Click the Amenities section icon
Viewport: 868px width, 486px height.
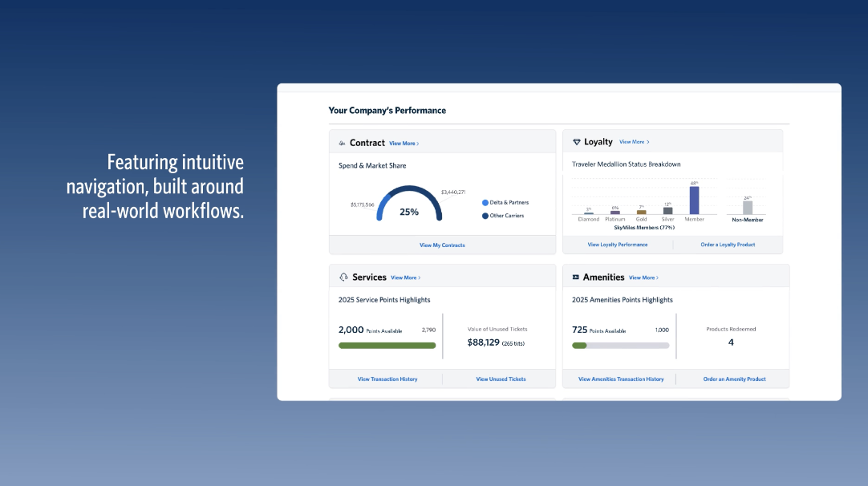pos(575,277)
